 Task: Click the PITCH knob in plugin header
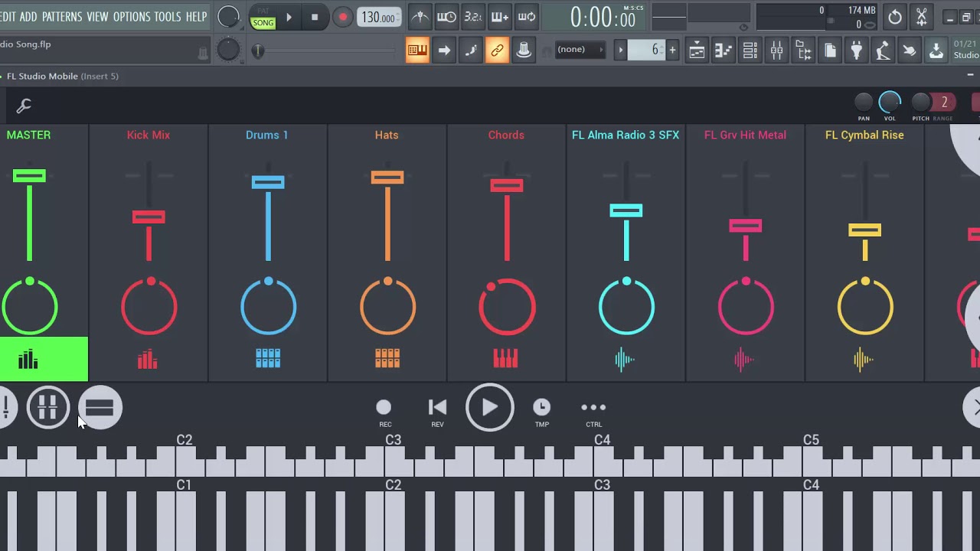tap(921, 103)
